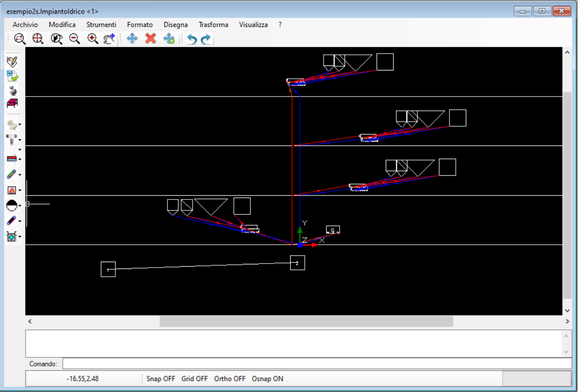
Task: Select the red horizontal pipe section tool
Action: (12, 159)
